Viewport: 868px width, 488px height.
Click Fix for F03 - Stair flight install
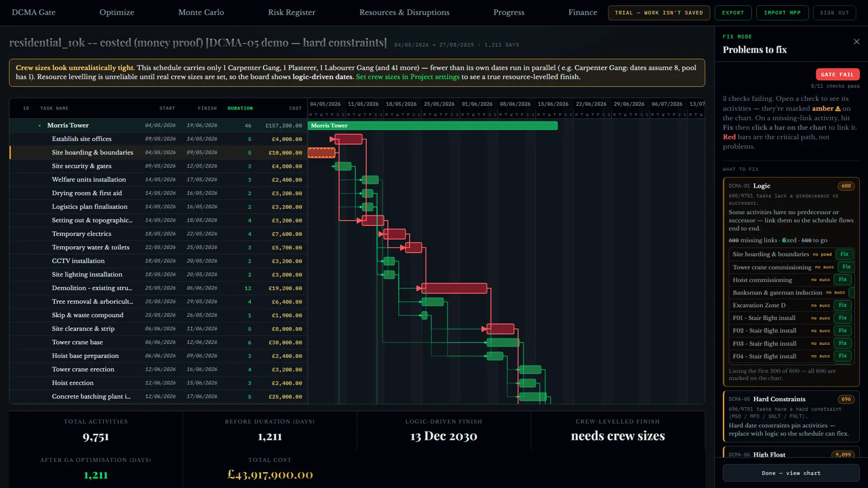coord(843,343)
